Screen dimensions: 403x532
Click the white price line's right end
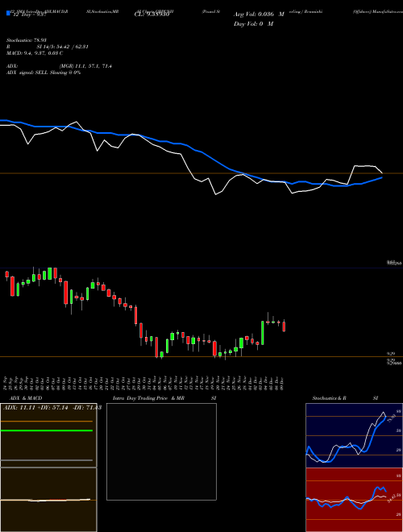[x=382, y=172]
